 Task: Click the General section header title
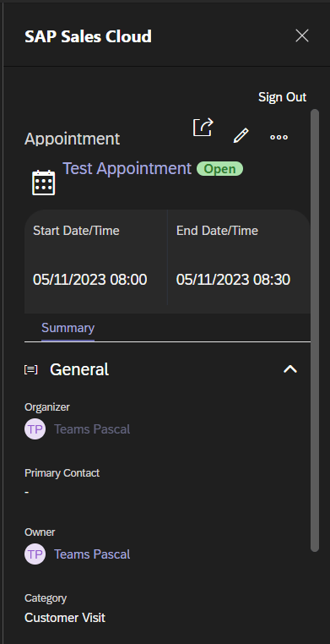click(79, 369)
